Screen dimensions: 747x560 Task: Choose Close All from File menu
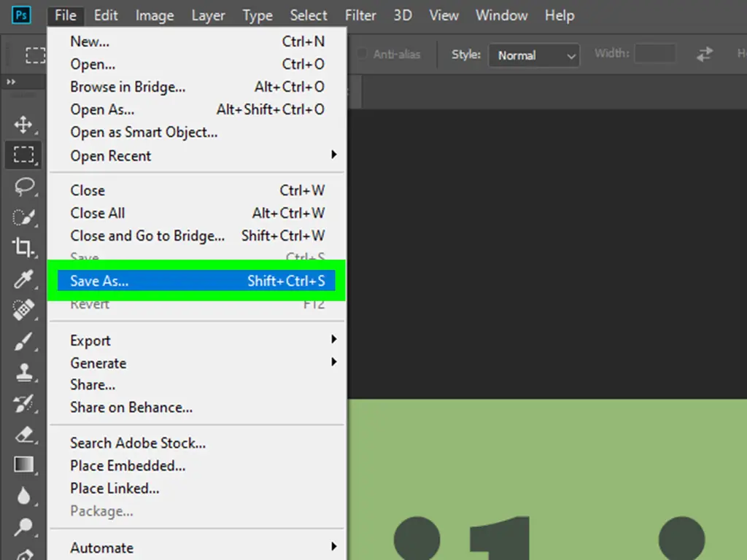point(197,213)
